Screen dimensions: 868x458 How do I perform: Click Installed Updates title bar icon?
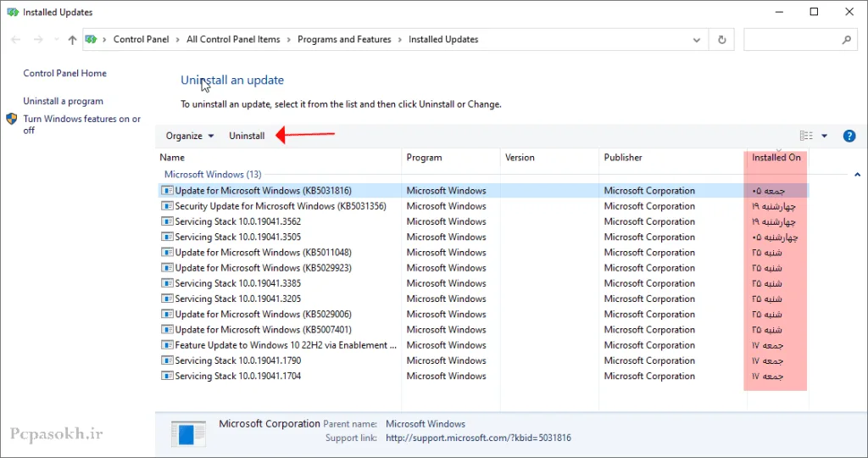(x=13, y=12)
